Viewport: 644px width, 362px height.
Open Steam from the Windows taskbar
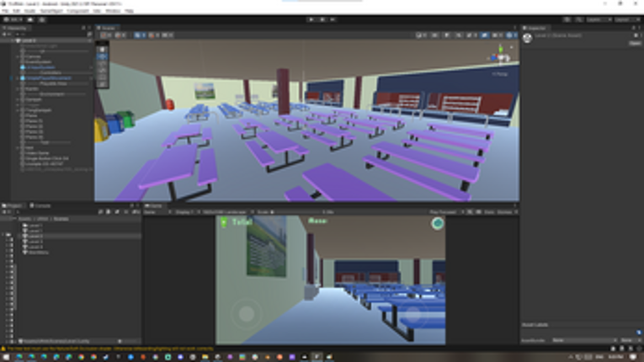pos(106,357)
